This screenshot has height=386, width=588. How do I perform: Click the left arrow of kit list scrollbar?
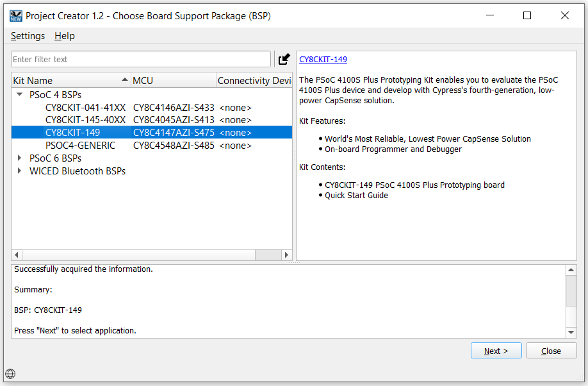pos(17,255)
